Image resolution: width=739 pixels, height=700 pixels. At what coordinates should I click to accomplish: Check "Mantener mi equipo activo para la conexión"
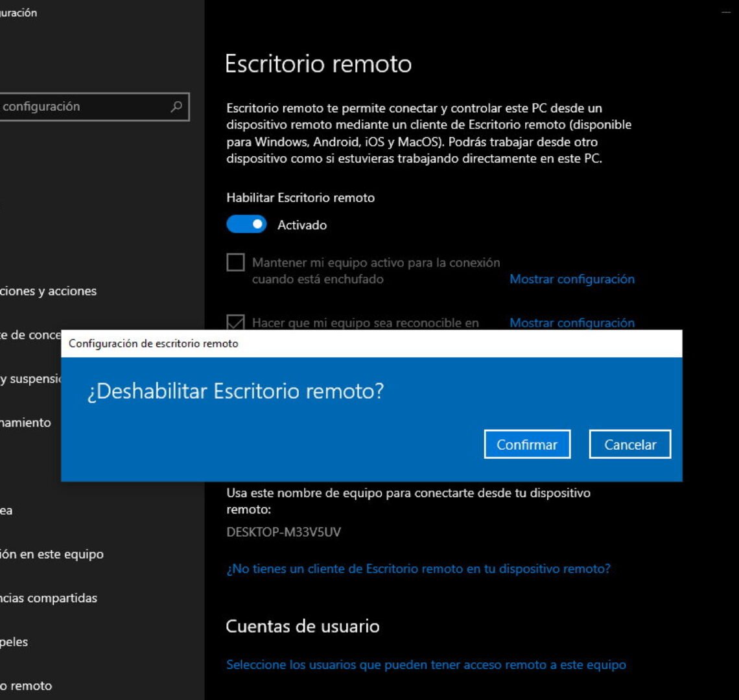click(x=235, y=262)
